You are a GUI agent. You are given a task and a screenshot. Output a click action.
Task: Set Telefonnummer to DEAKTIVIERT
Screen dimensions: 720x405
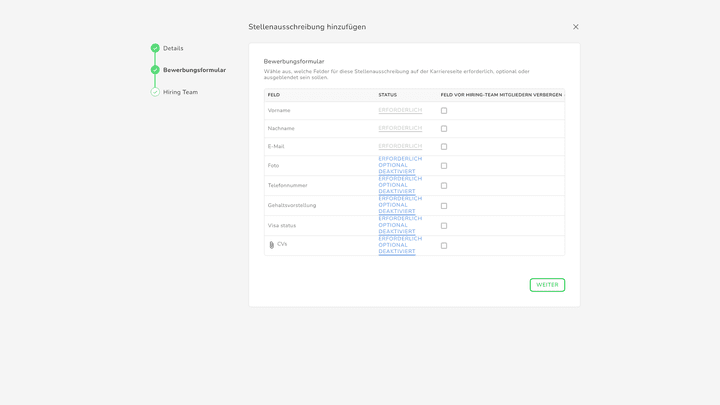pyautogui.click(x=397, y=191)
